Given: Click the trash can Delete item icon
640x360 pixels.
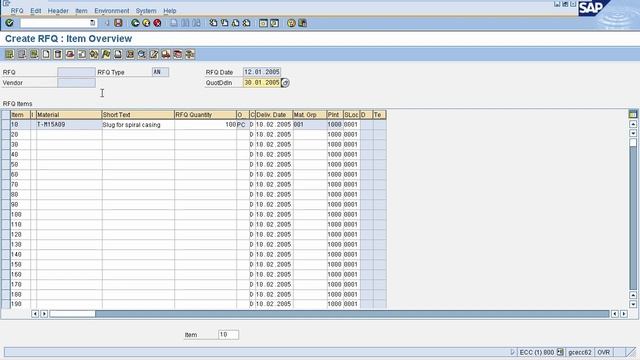Looking at the screenshot, I should click(58, 54).
